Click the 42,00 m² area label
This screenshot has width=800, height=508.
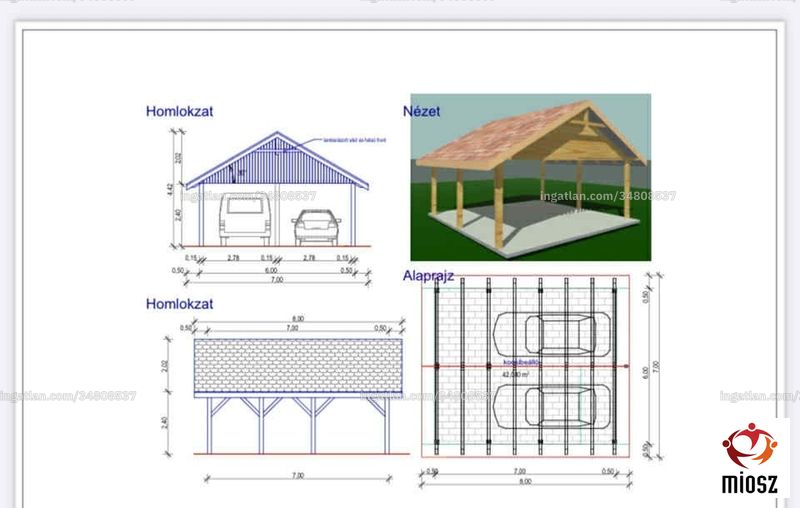click(515, 374)
